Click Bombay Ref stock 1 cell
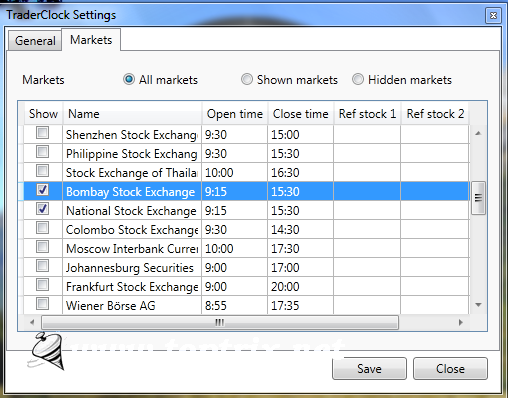508x398 pixels. (x=367, y=191)
